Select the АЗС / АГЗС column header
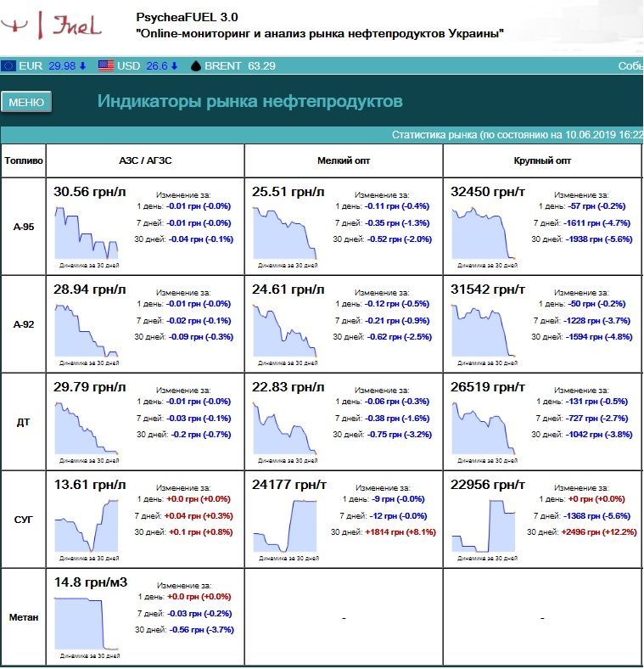 [x=145, y=160]
